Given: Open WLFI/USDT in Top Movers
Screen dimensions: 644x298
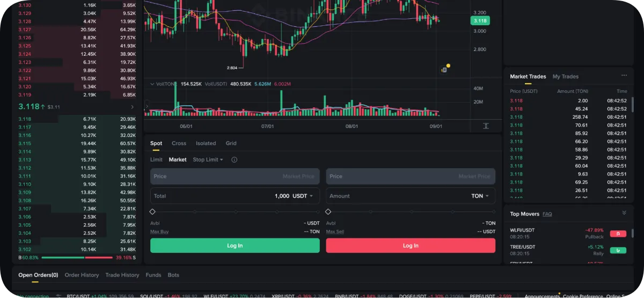Looking at the screenshot, I should pos(522,230).
